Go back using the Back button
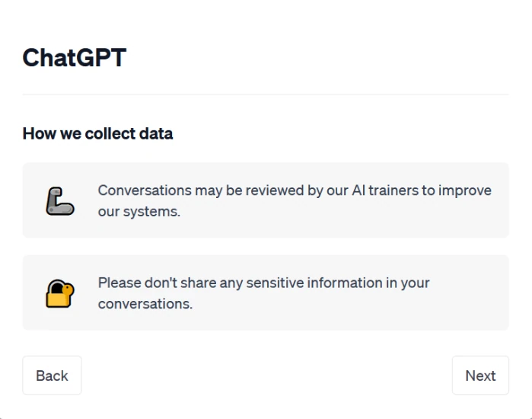Image resolution: width=532 pixels, height=419 pixels. 53,376
